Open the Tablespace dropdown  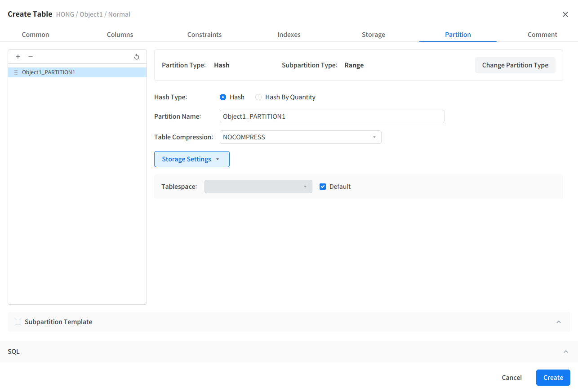[x=258, y=187]
